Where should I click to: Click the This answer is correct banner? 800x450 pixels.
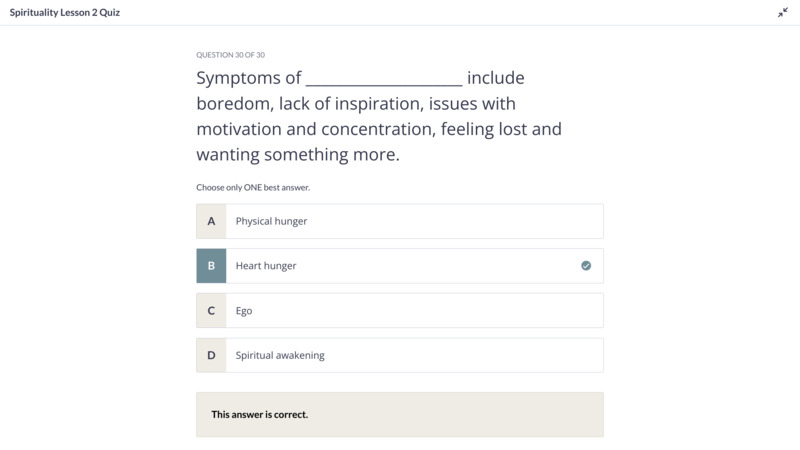[400, 414]
